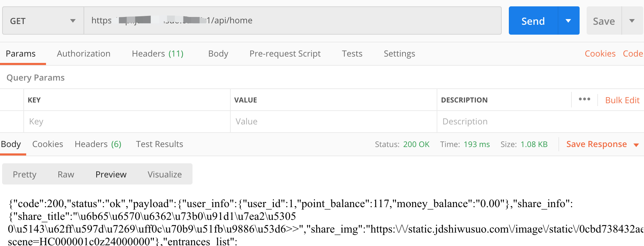This screenshot has height=246, width=644.
Task: Open the Cookies link
Action: tap(600, 54)
